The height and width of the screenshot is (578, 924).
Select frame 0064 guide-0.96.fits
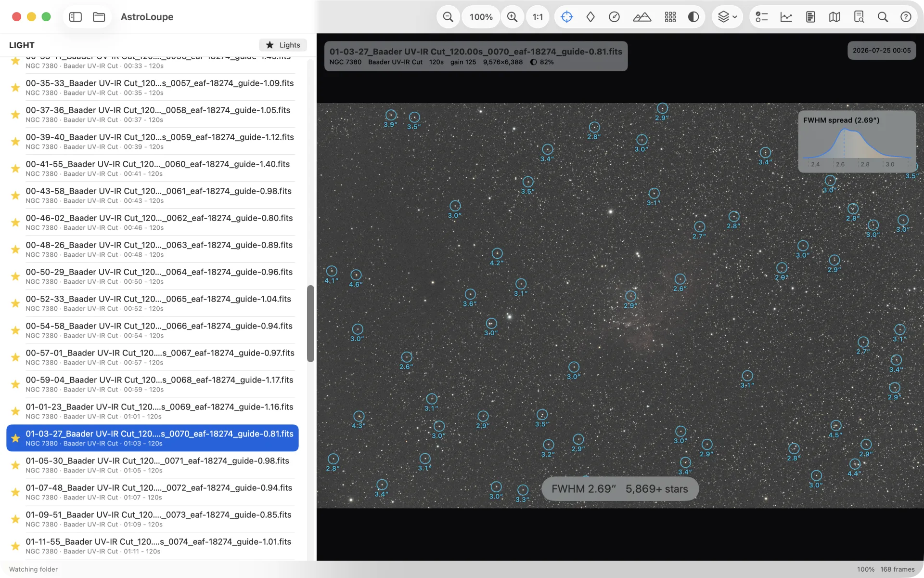[x=152, y=276]
